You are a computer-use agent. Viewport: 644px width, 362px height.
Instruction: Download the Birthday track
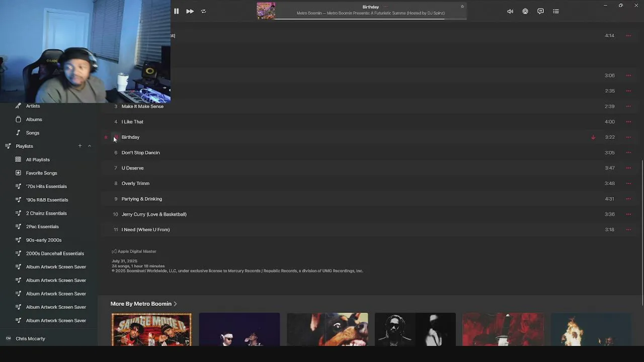click(593, 137)
